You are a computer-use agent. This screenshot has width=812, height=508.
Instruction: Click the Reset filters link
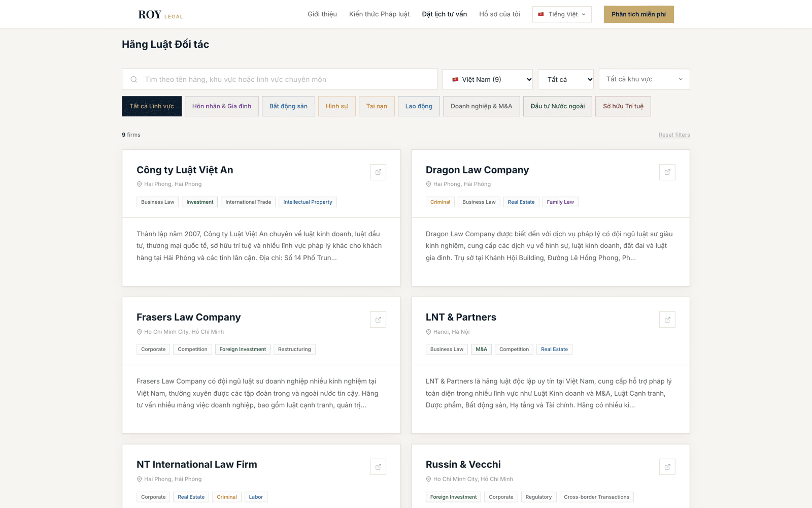(x=674, y=135)
